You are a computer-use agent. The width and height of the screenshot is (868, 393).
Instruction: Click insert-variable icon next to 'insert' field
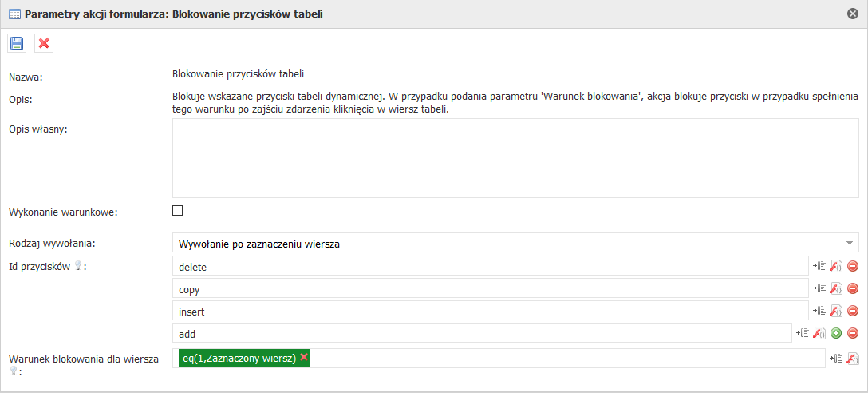[819, 311]
